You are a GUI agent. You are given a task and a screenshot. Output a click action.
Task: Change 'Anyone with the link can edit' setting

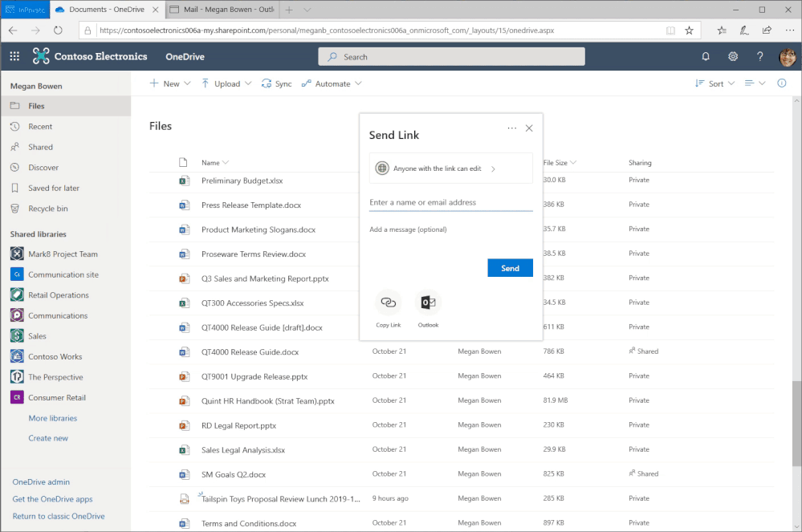point(450,169)
